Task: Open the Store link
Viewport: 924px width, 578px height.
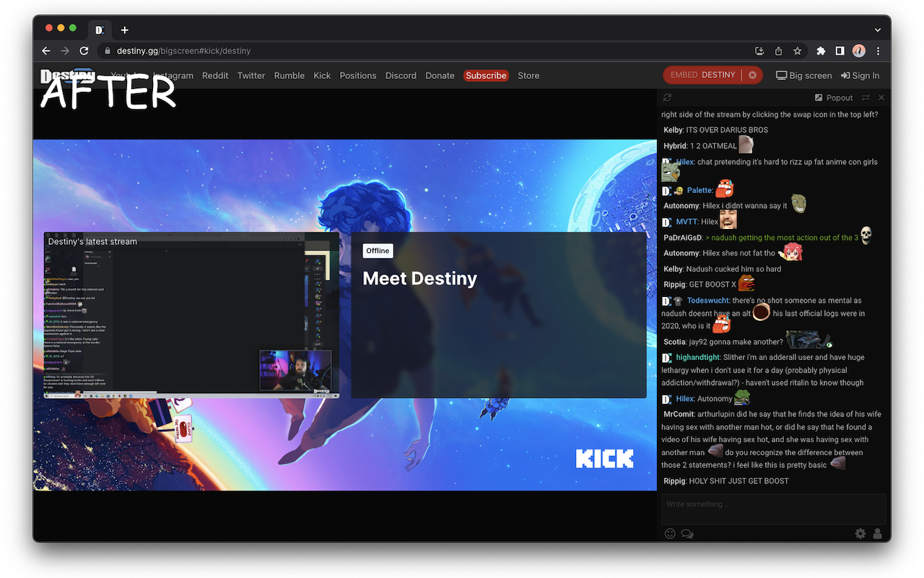Action: 528,75
